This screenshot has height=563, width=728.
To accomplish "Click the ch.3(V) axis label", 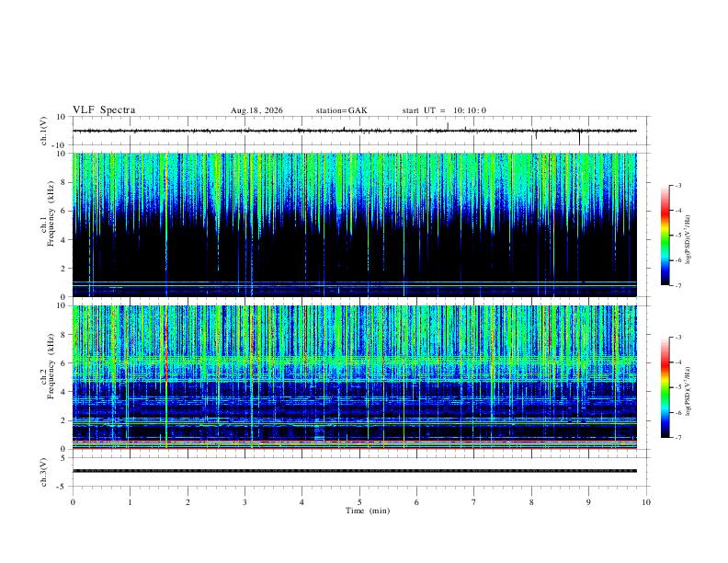I will (43, 472).
